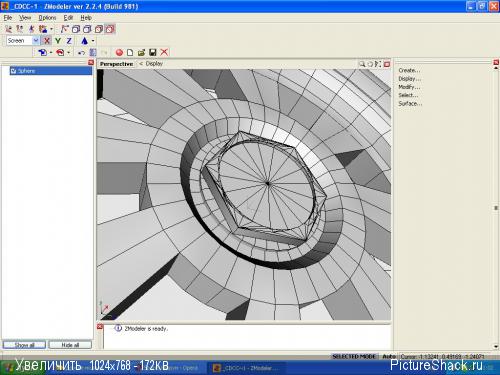Open the View menu

tap(25, 18)
